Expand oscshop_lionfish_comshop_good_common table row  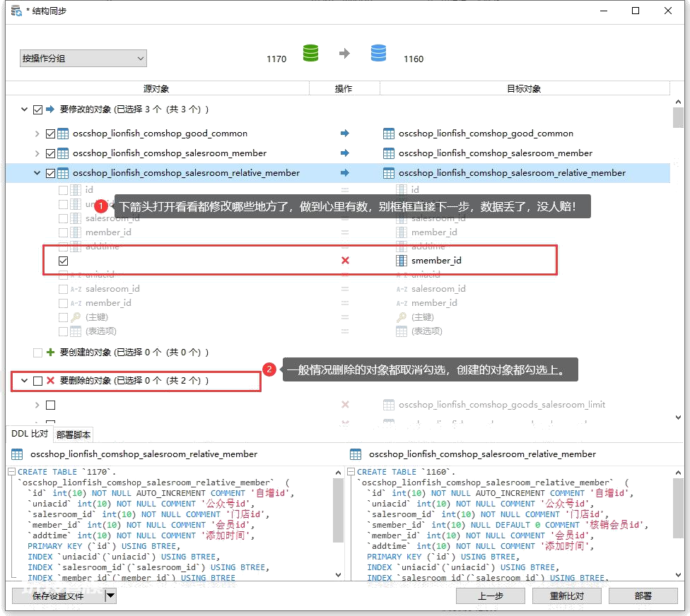37,134
